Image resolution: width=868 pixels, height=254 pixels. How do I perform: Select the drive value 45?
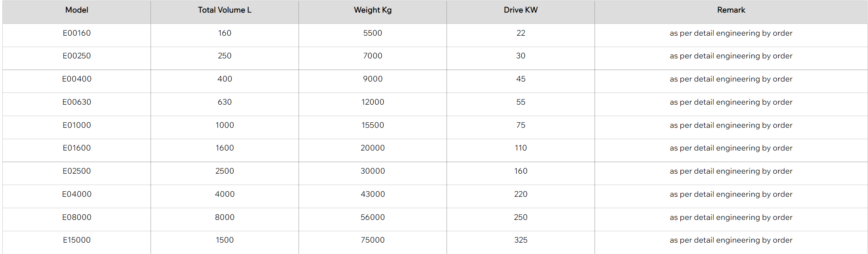(521, 79)
